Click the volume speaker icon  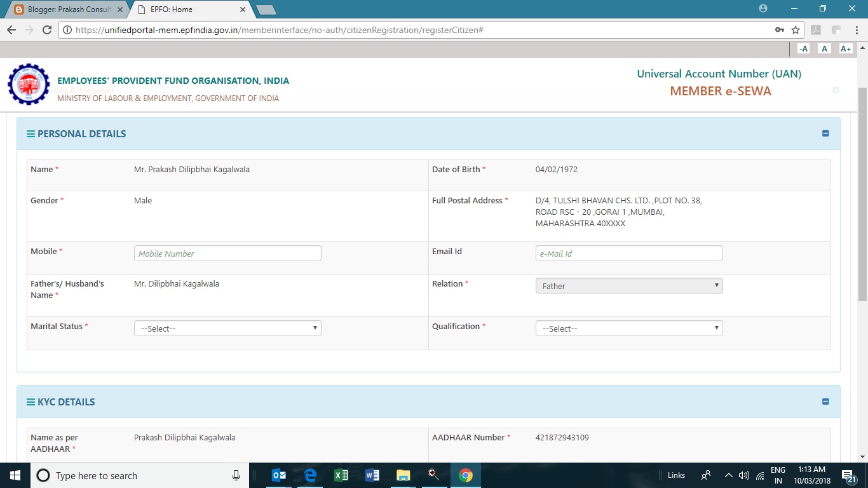pos(743,475)
